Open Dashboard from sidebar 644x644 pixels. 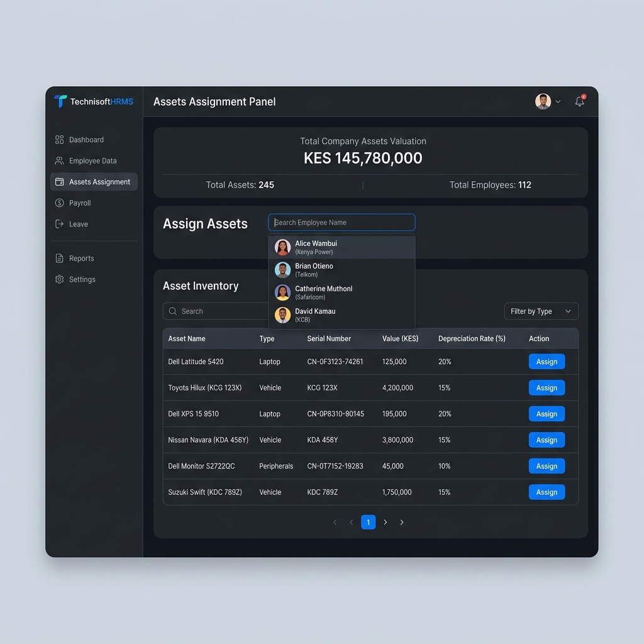pyautogui.click(x=94, y=140)
